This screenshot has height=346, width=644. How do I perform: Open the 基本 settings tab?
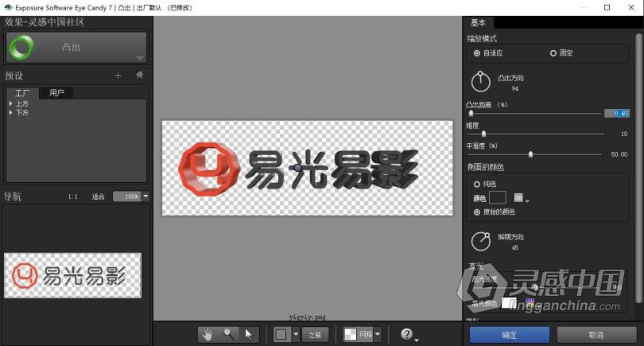point(478,22)
